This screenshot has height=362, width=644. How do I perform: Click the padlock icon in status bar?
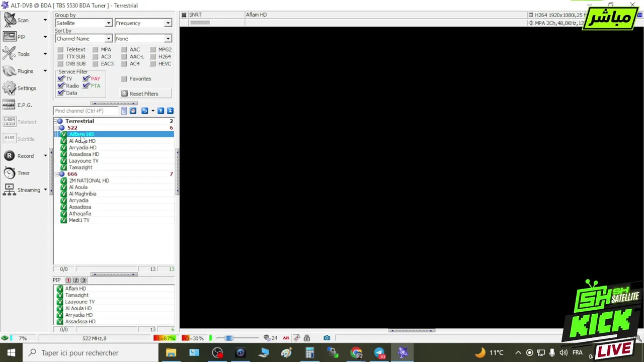[307, 338]
